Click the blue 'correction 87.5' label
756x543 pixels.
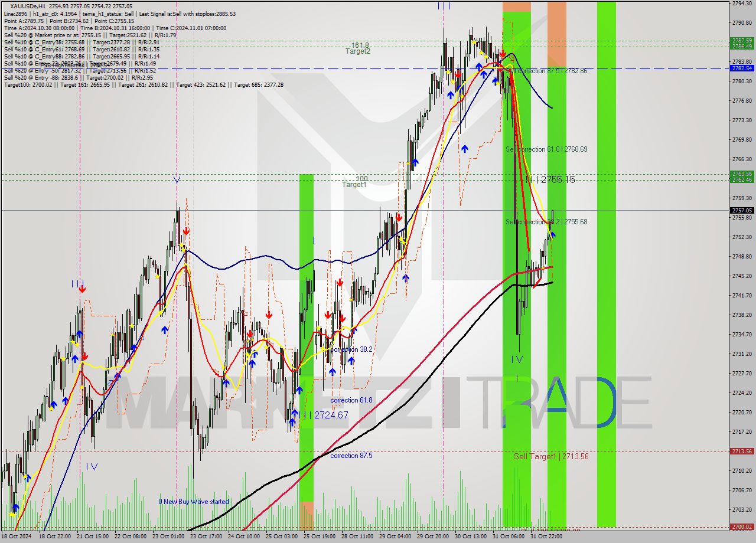[351, 456]
